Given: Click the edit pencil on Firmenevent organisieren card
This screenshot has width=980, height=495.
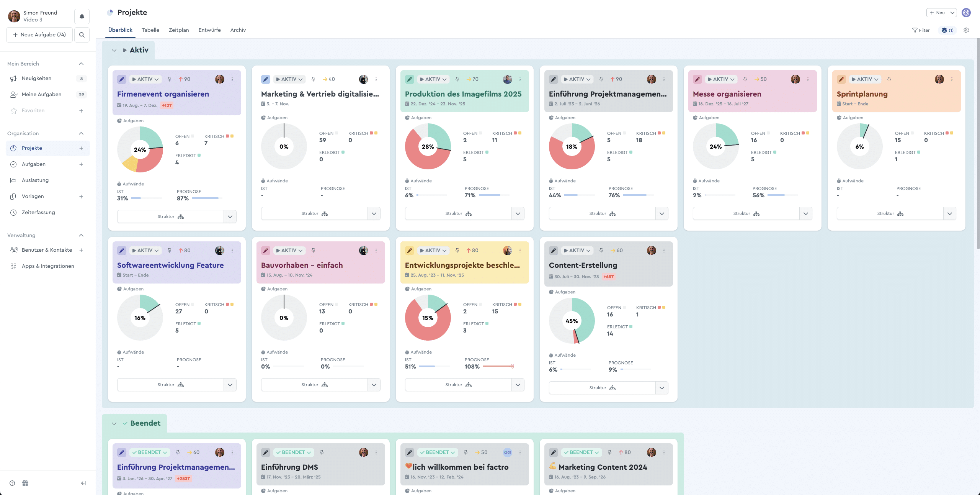Looking at the screenshot, I should point(121,79).
